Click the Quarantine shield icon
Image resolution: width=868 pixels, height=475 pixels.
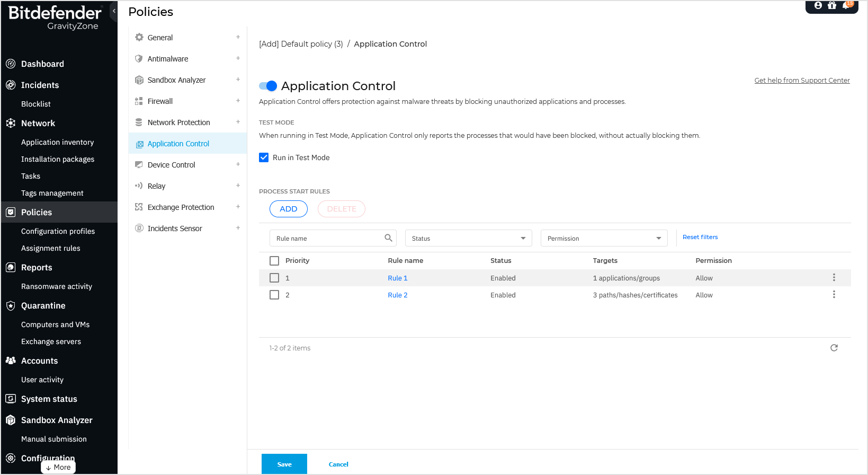[x=11, y=305]
